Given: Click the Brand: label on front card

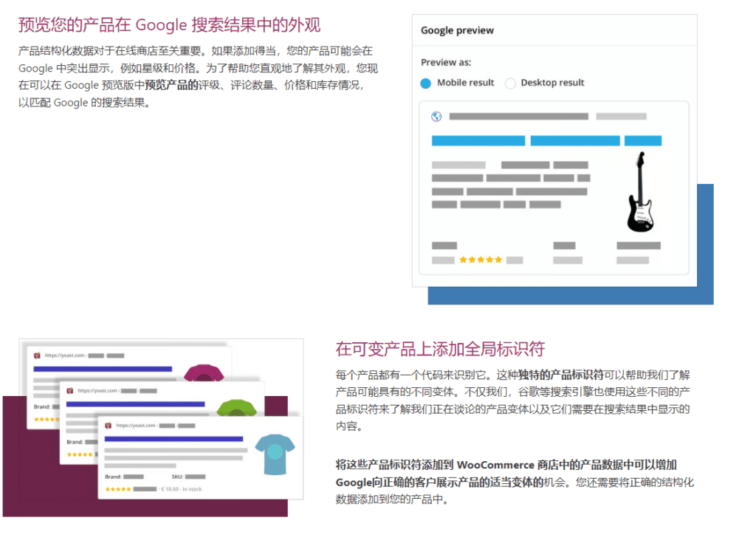Looking at the screenshot, I should 113,477.
